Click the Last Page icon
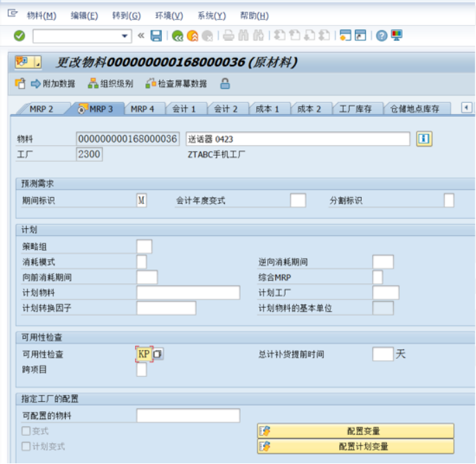Viewport: 476px width, 464px height. click(x=324, y=36)
